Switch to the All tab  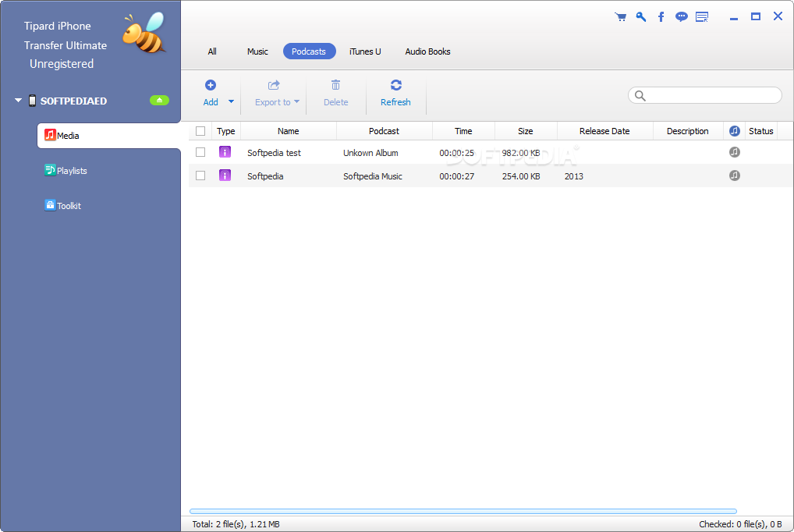212,51
